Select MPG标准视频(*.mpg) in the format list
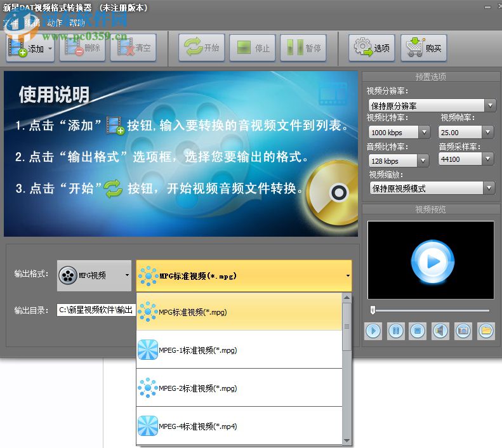 [x=239, y=312]
